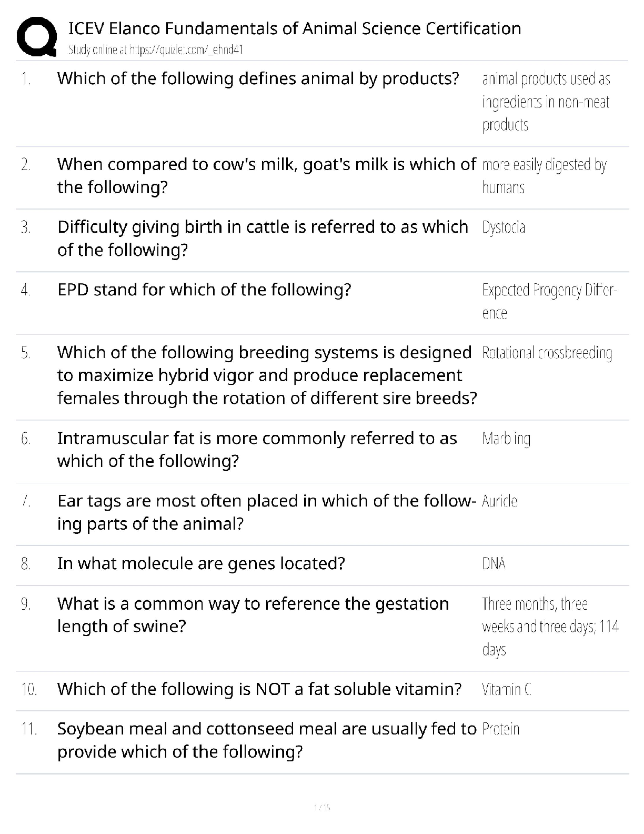644x834 pixels.
Task: Click the page number at the bottom
Action: click(x=321, y=807)
